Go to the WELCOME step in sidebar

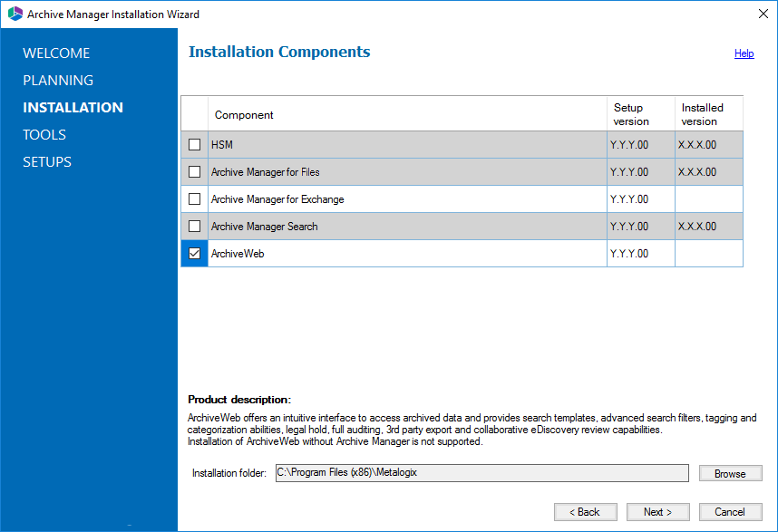coord(56,53)
